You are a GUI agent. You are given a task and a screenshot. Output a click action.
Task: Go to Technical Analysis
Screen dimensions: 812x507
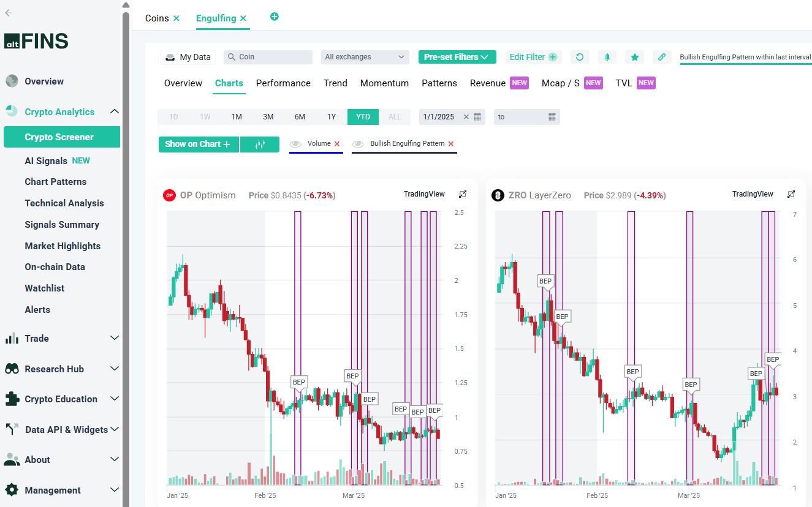coord(64,203)
